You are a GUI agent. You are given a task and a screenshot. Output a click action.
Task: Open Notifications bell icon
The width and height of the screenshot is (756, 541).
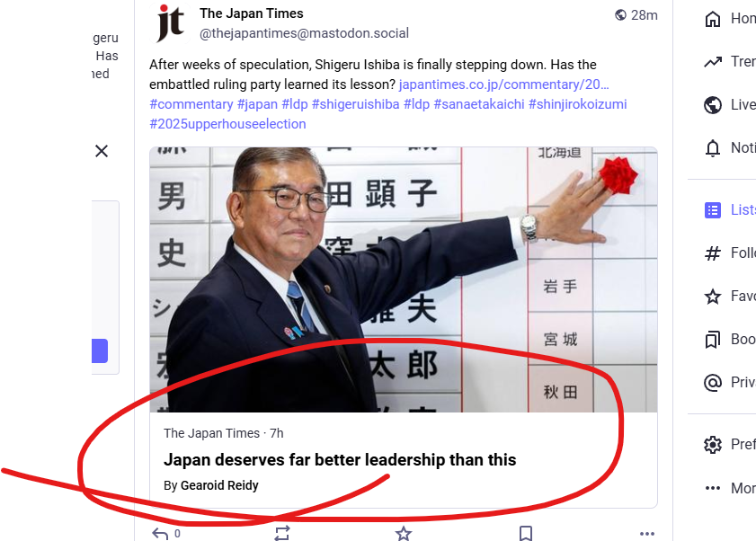[713, 148]
